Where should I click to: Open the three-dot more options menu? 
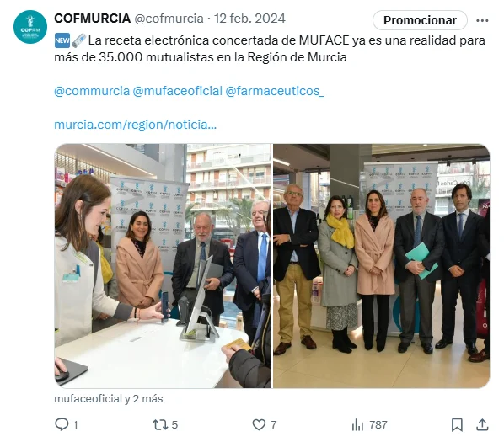(482, 20)
